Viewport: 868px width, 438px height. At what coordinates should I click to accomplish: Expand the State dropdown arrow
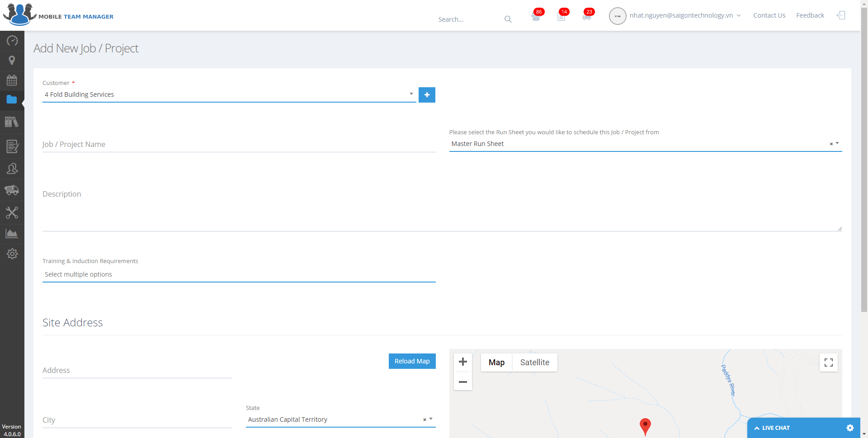point(431,419)
